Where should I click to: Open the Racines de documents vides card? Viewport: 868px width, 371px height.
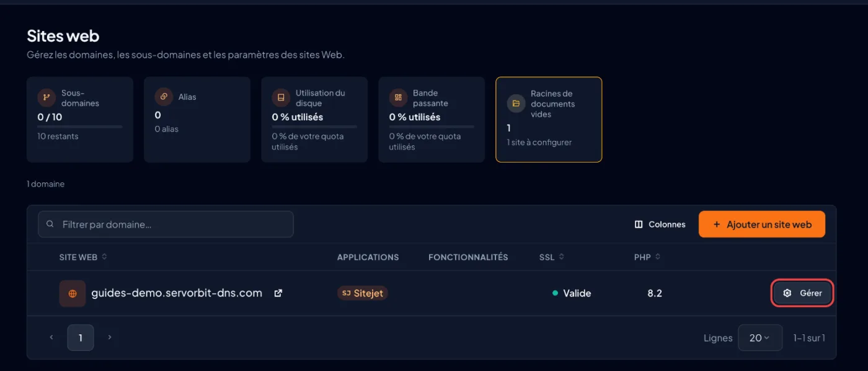(549, 120)
